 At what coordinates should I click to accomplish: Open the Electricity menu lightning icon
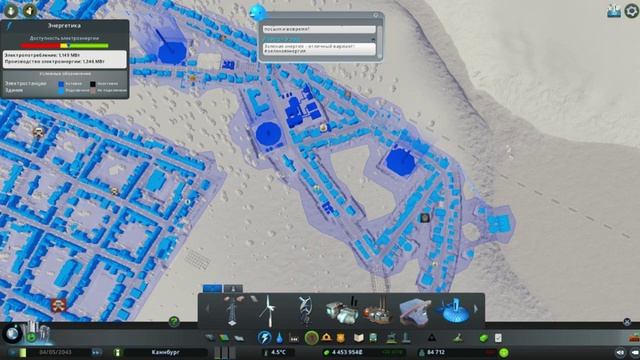[264, 338]
